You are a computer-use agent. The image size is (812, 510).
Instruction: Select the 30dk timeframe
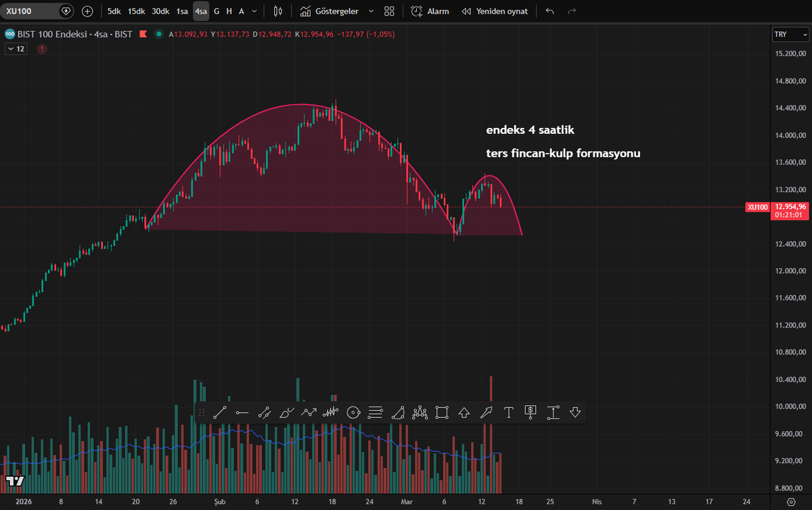160,11
